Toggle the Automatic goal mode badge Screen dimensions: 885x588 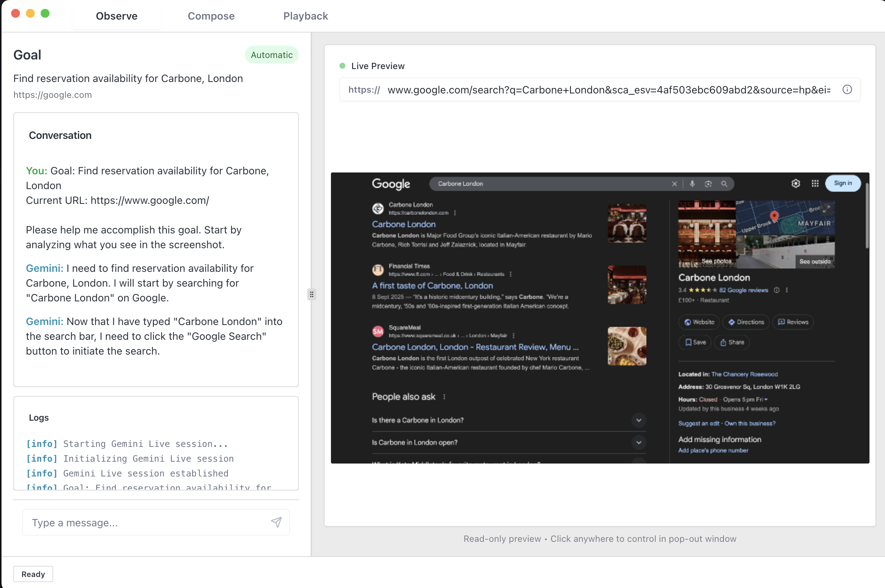(x=271, y=55)
